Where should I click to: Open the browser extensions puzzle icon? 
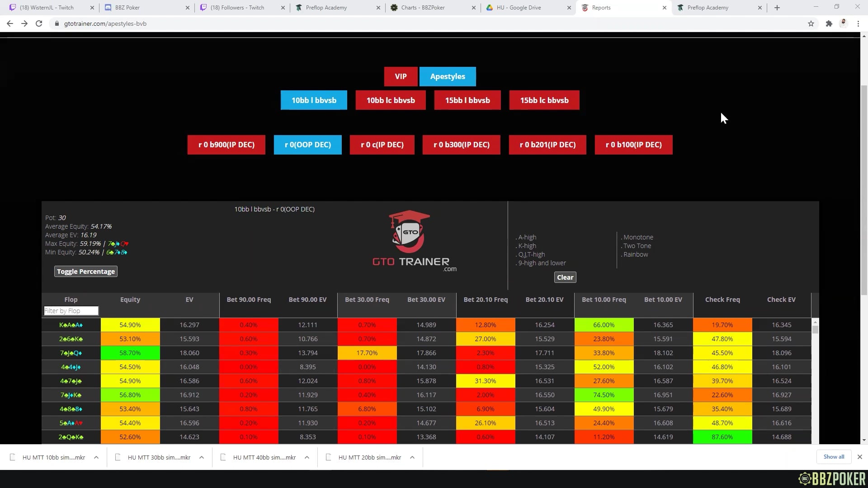[829, 23]
